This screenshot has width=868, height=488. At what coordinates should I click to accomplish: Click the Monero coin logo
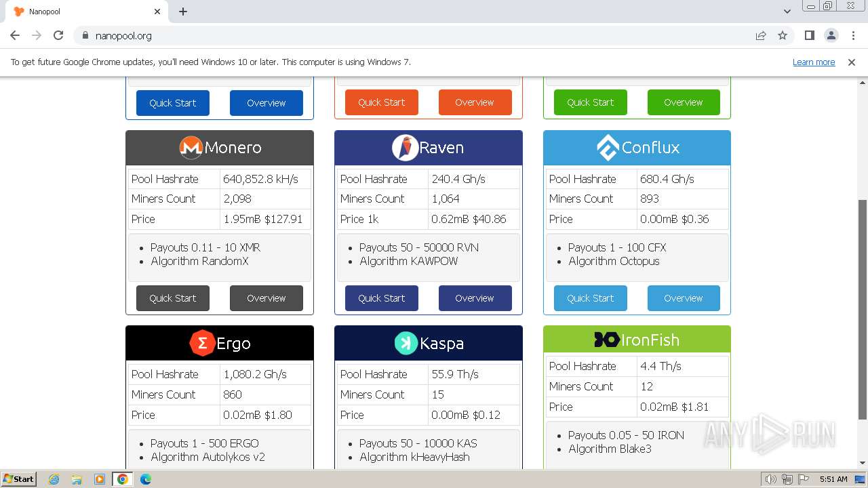191,148
